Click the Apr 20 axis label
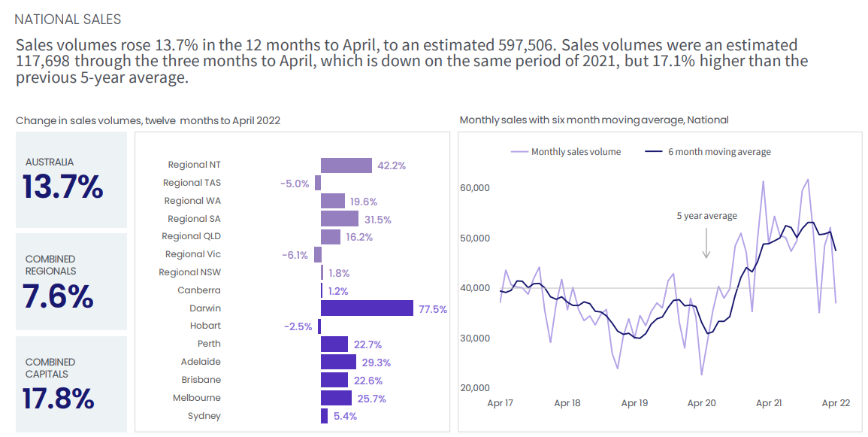868x437 pixels. [701, 403]
